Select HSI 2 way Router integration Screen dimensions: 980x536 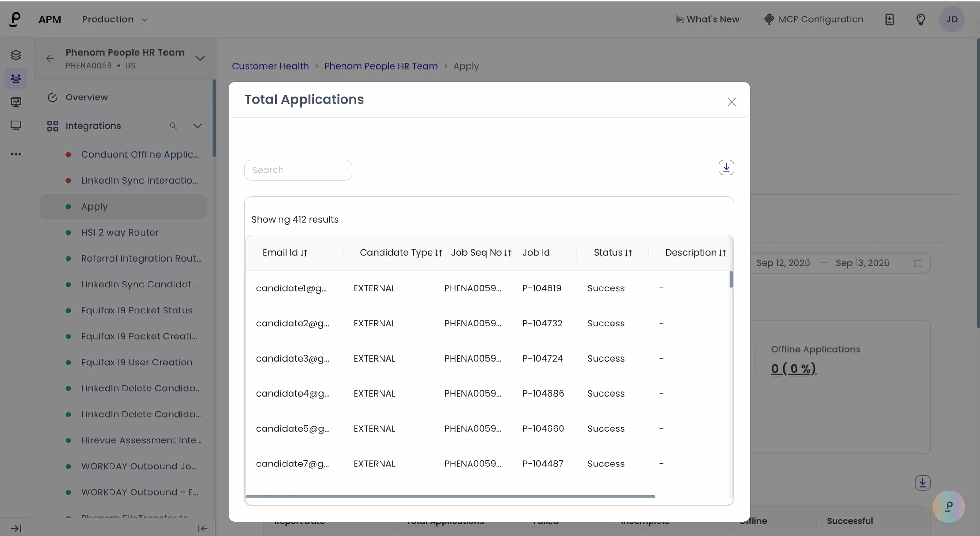click(123, 232)
